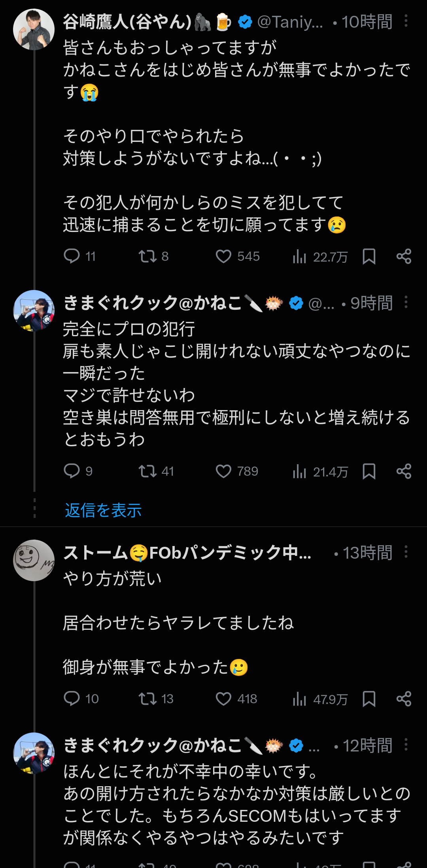Image resolution: width=427 pixels, height=868 pixels.
Task: Bookmark ストーム's tweet with 418 likes
Action: (369, 699)
